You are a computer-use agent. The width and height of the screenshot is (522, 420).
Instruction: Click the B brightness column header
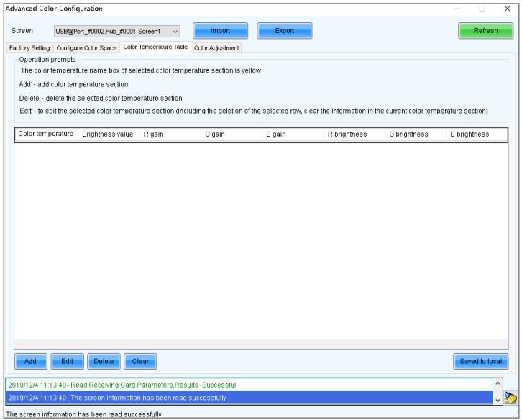(477, 134)
